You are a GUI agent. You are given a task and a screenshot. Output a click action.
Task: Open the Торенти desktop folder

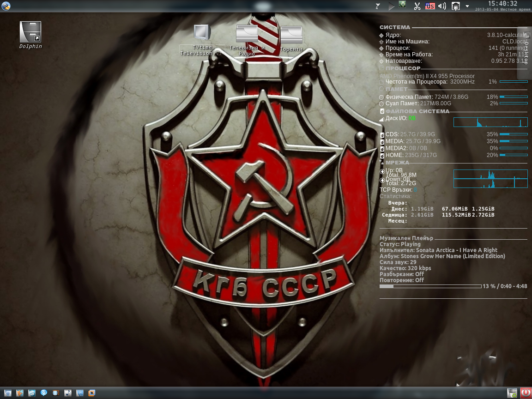(x=291, y=39)
